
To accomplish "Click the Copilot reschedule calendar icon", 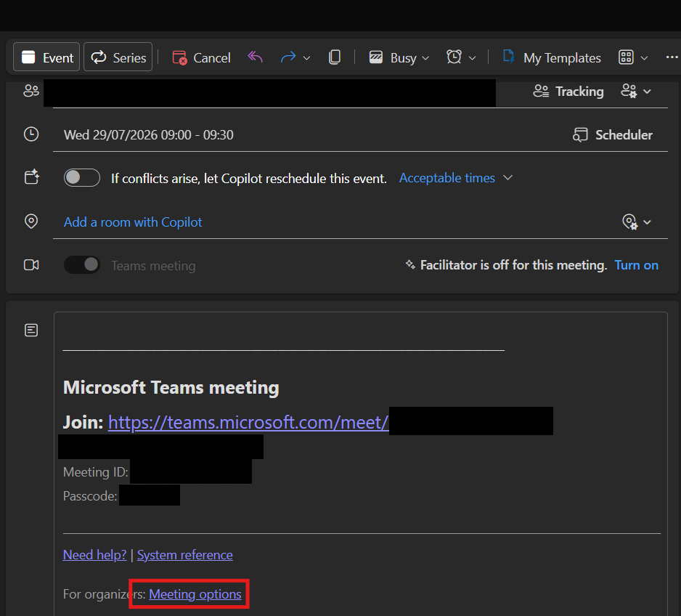I will (31, 177).
